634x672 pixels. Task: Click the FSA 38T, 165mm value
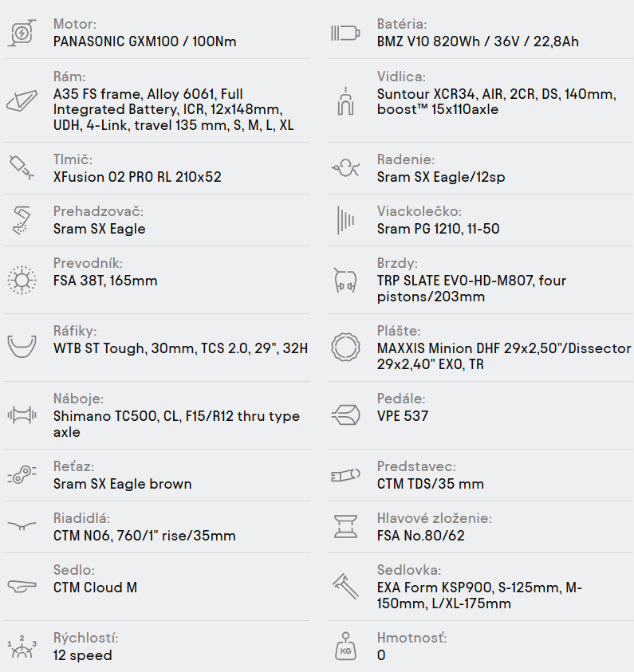105,281
